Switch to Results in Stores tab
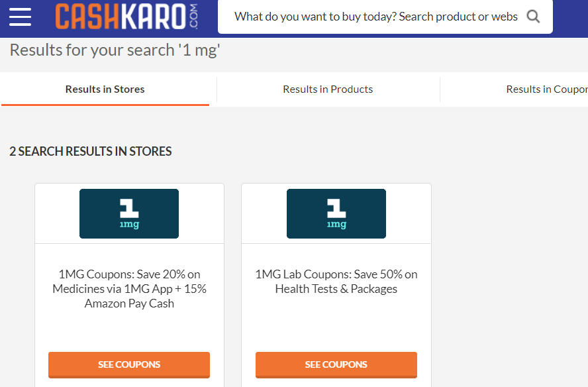Viewport: 588px width, 387px height. pyautogui.click(x=105, y=89)
